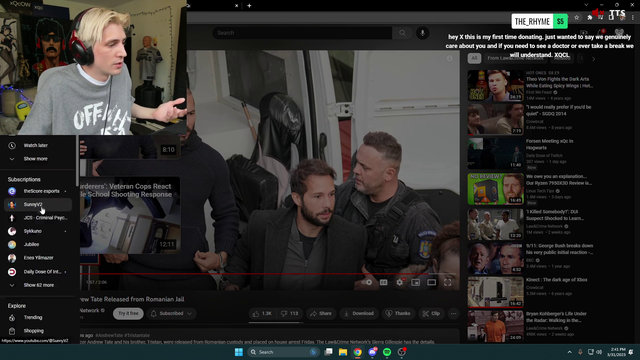640x360 pixels.
Task: Select the All filter chip
Action: click(474, 58)
